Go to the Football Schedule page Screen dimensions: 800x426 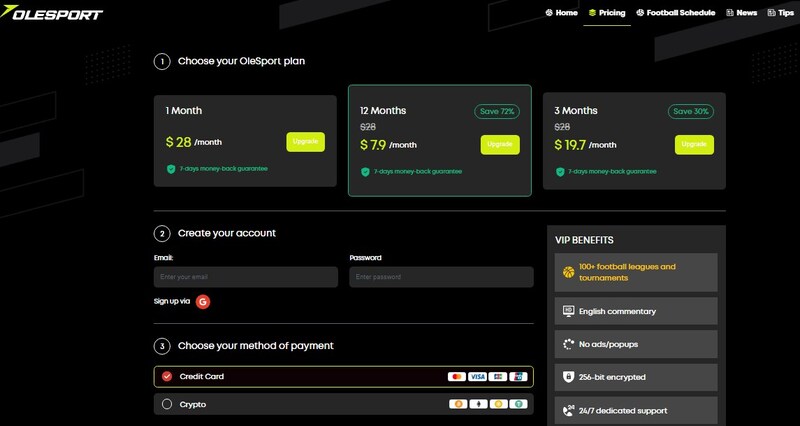click(x=674, y=13)
